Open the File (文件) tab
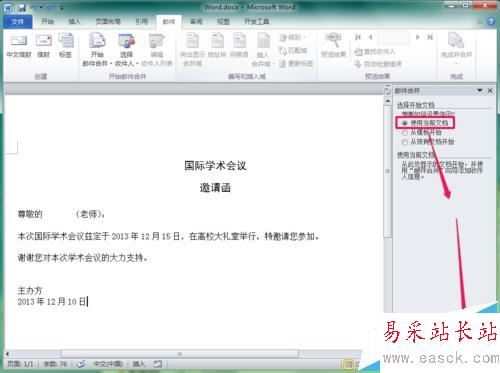Viewport: 500px width, 373px height. [x=18, y=22]
